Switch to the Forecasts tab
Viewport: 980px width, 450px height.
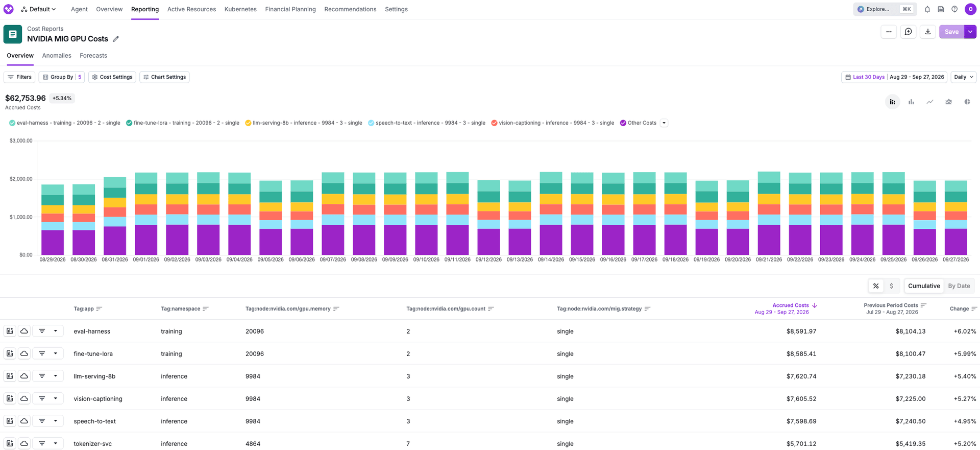(93, 56)
